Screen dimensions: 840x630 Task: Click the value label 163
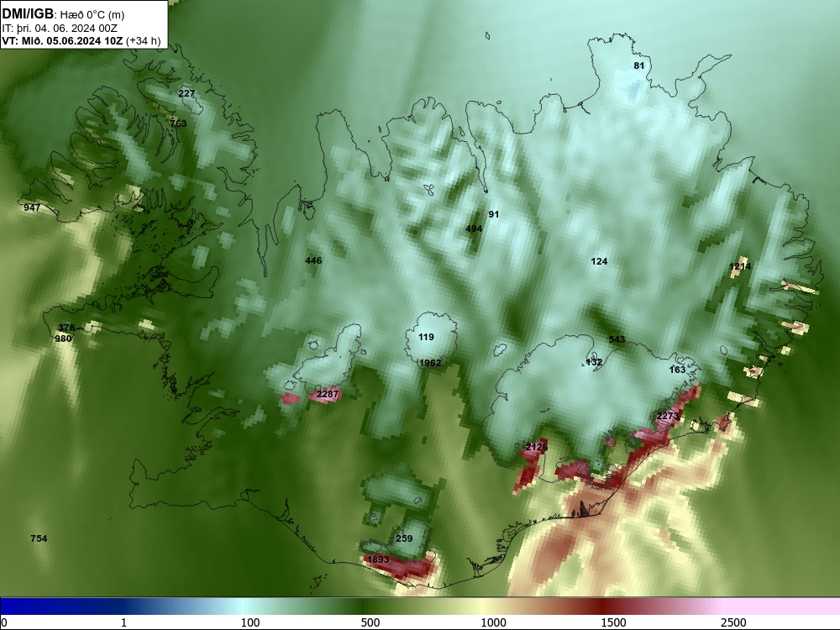tap(678, 370)
